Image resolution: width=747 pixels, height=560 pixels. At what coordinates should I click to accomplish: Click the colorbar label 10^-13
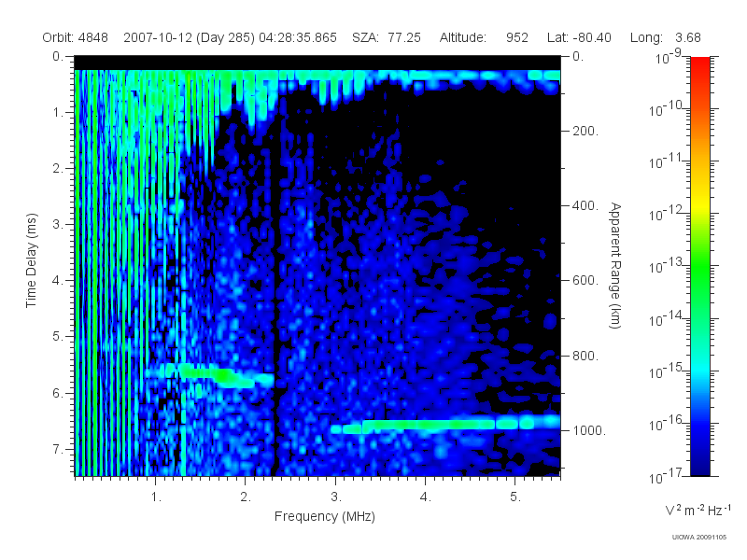click(x=665, y=266)
